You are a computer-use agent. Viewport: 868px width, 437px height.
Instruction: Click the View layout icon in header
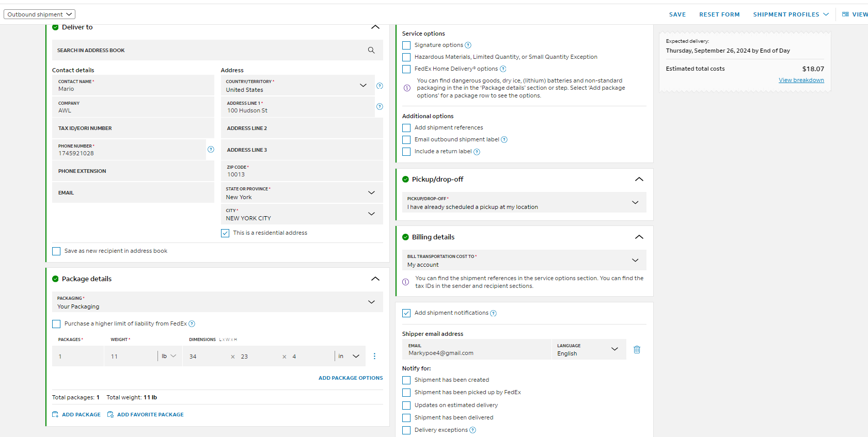(845, 14)
